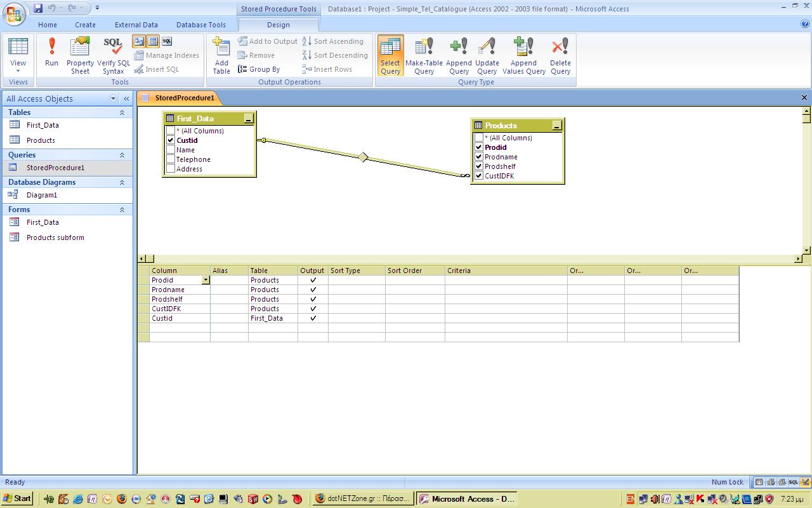Click Group By

[x=259, y=69]
